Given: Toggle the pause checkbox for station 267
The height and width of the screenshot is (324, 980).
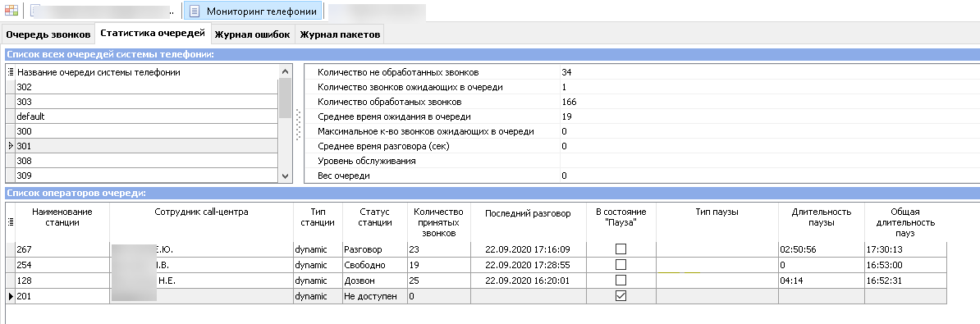Looking at the screenshot, I should pos(621,249).
